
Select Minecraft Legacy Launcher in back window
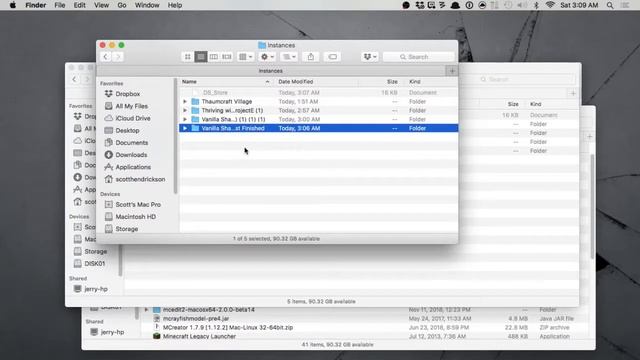pos(199,336)
